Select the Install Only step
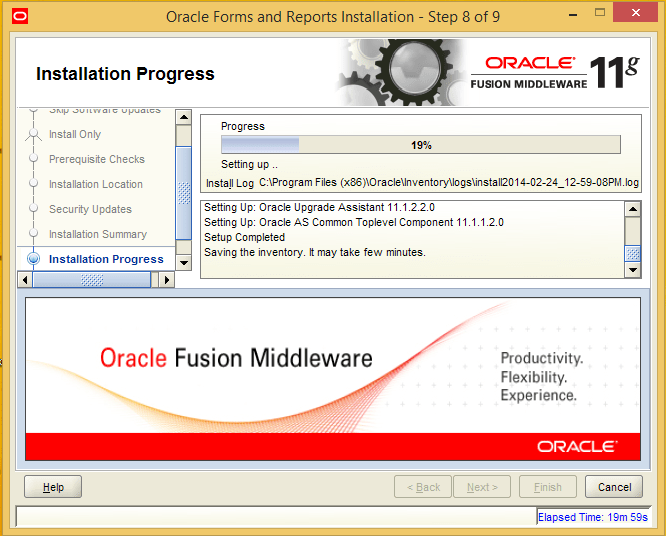The width and height of the screenshot is (666, 536). click(75, 135)
